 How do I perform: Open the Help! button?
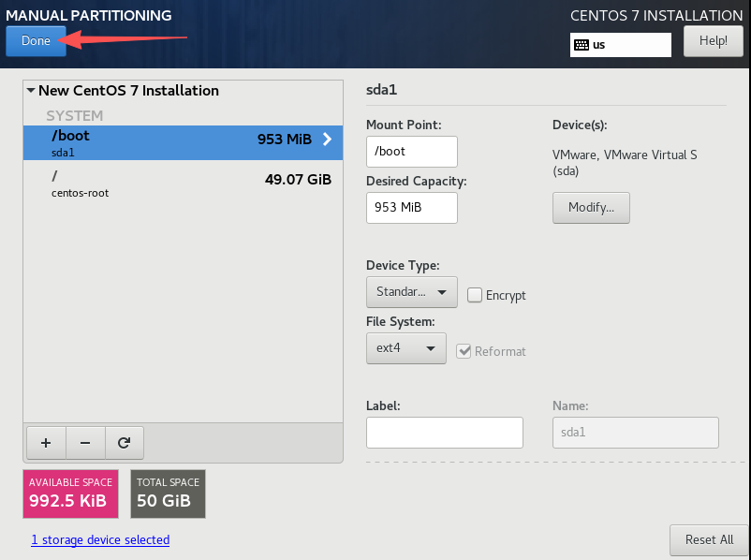[x=714, y=40]
